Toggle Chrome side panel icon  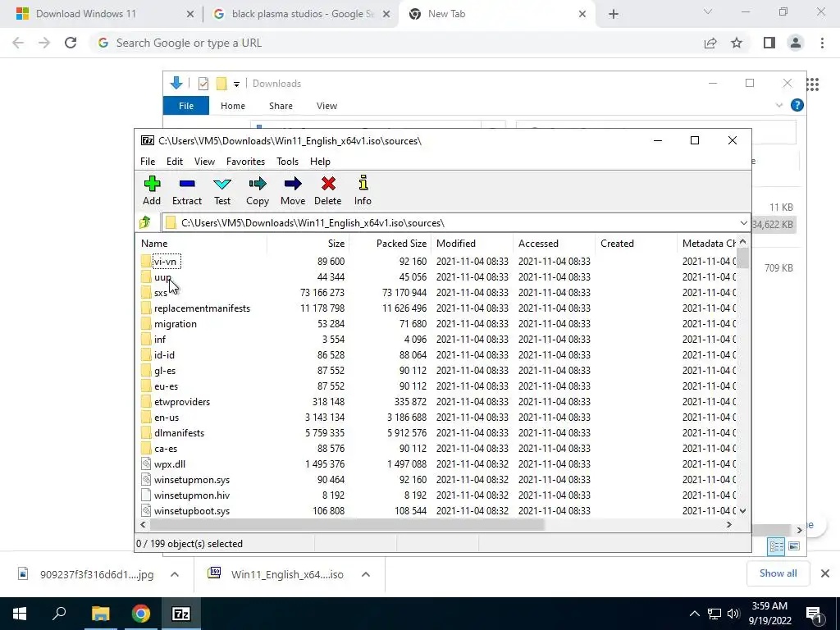click(x=769, y=43)
